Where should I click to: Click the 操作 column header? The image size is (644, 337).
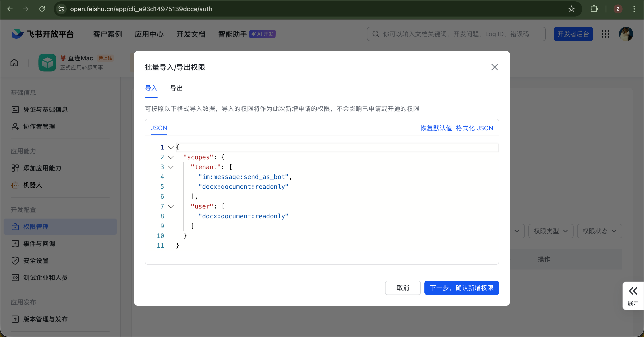pos(544,259)
